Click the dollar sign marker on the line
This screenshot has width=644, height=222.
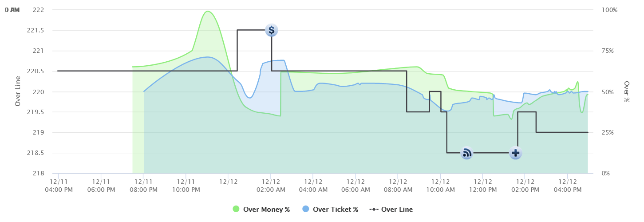(272, 30)
